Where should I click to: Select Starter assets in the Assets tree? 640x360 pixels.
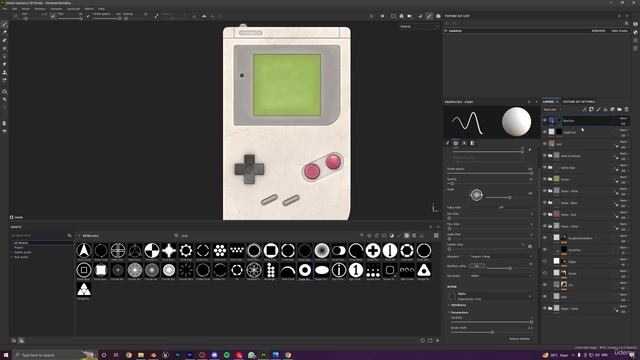click(23, 252)
